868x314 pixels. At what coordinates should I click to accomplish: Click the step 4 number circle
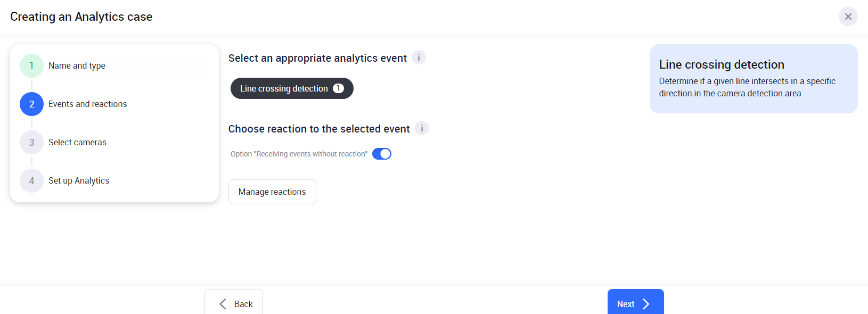click(x=31, y=181)
